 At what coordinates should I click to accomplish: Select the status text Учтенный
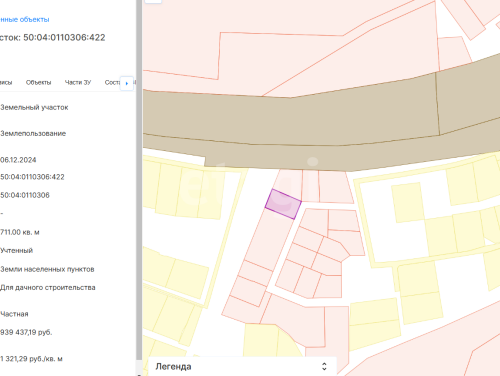tap(16, 250)
